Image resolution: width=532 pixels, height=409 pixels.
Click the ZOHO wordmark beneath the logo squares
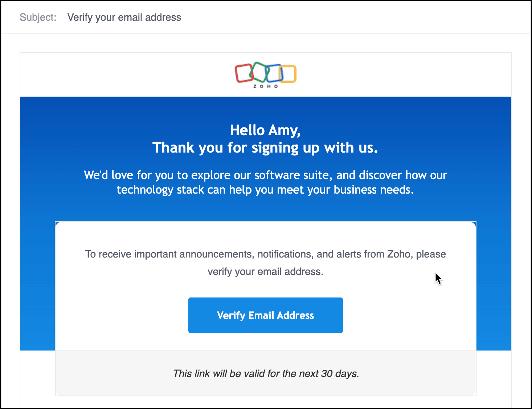[x=265, y=86]
